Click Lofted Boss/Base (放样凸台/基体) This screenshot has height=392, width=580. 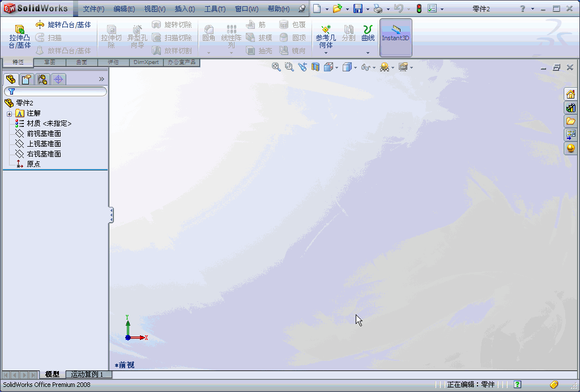point(63,50)
